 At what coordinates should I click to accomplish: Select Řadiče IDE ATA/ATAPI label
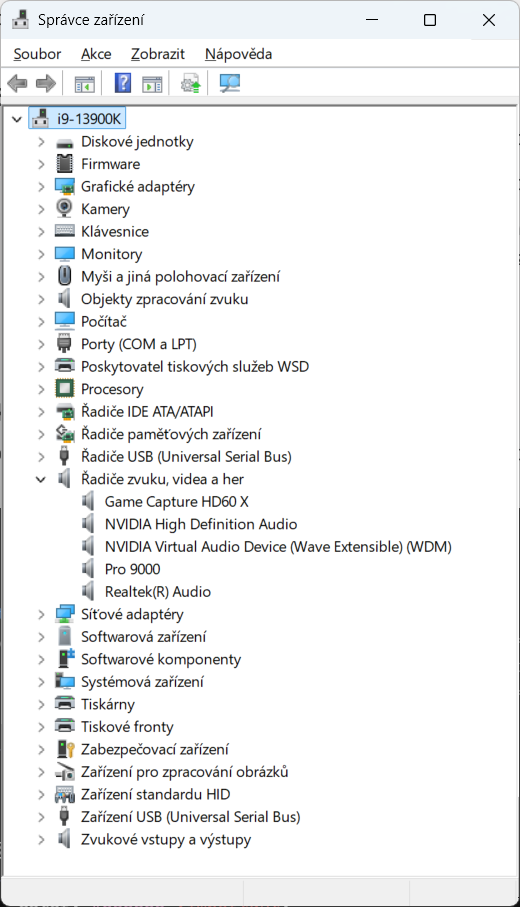147,412
